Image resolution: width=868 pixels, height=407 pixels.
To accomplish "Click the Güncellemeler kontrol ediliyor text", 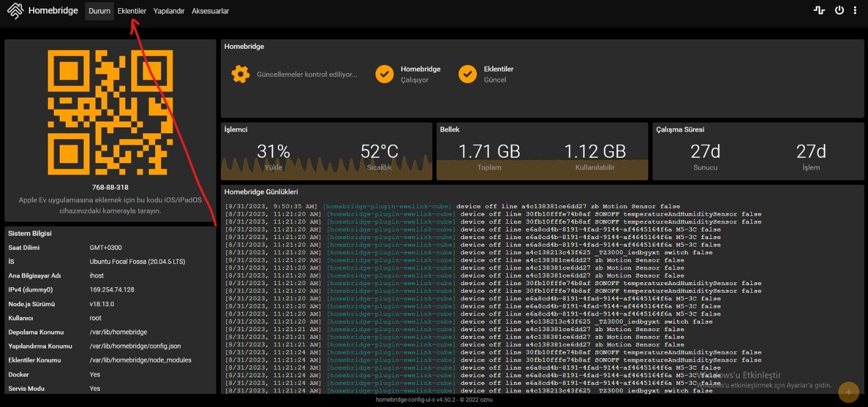I will pos(307,74).
